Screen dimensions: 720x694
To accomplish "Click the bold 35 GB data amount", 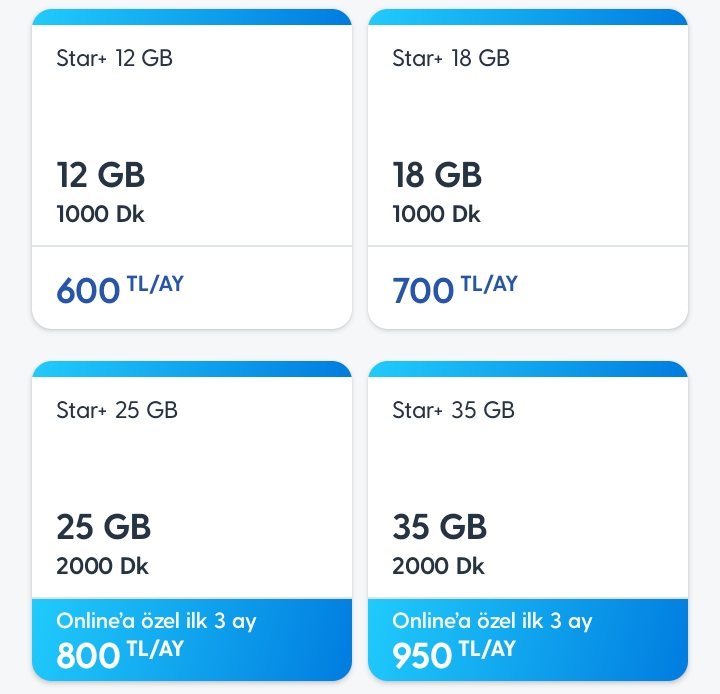I will point(439,527).
